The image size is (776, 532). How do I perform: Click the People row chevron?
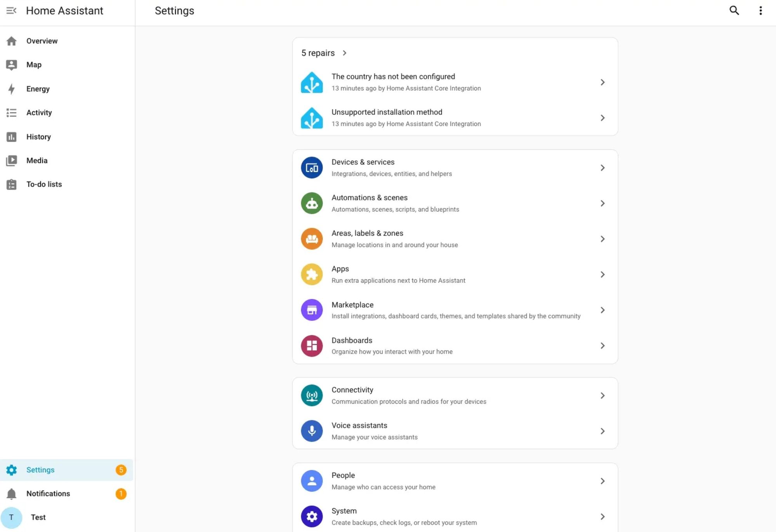[602, 481]
